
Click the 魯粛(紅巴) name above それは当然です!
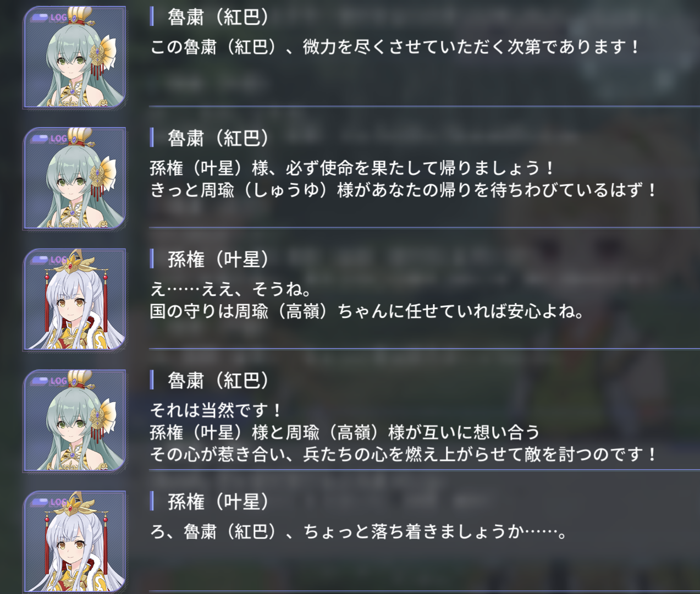218,380
